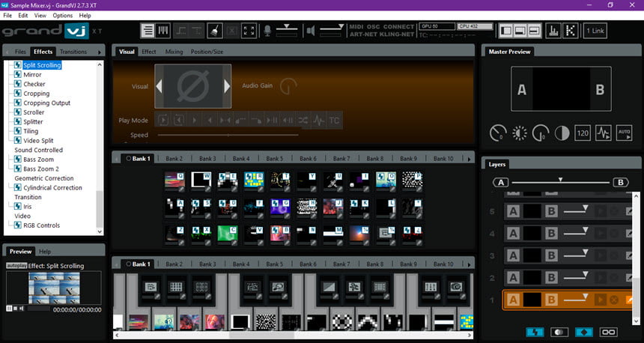
Task: Click the B side crossfader button
Action: 621,183
